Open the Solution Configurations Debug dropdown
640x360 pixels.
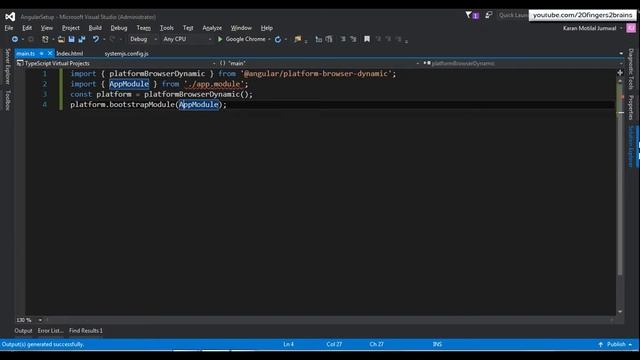coord(144,39)
